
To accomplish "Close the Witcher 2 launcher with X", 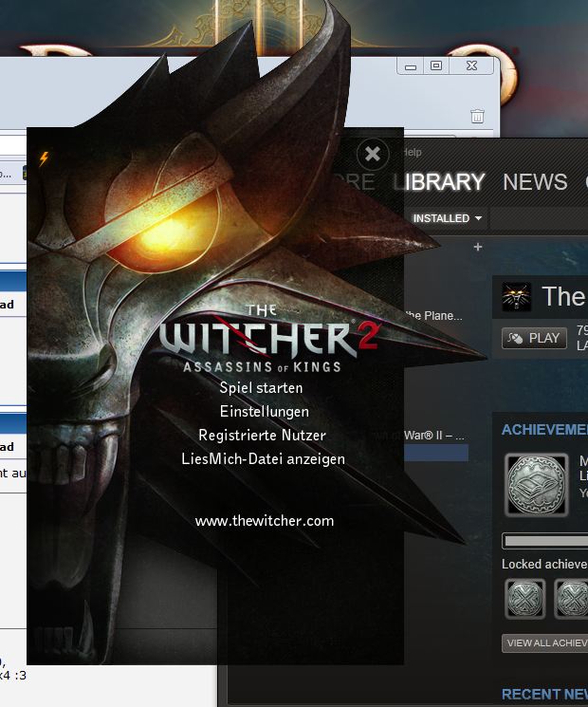I will tap(373, 154).
